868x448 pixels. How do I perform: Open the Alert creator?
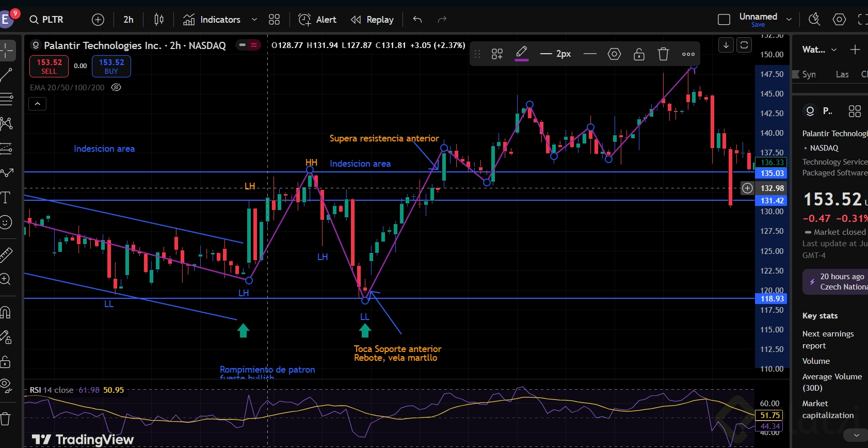pos(317,20)
